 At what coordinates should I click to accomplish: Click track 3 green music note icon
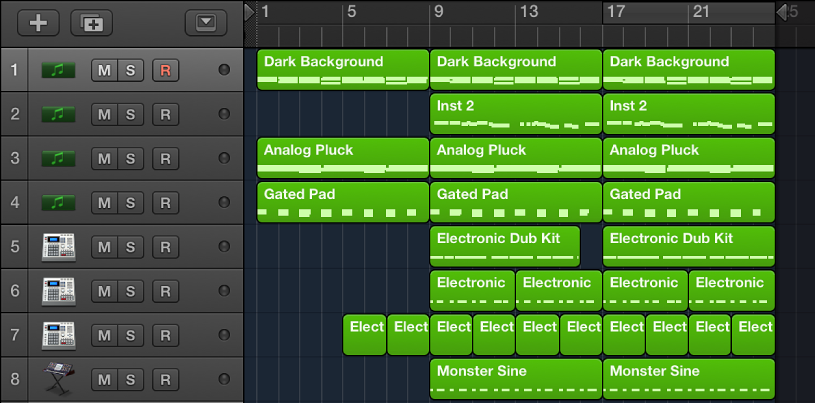(x=58, y=158)
